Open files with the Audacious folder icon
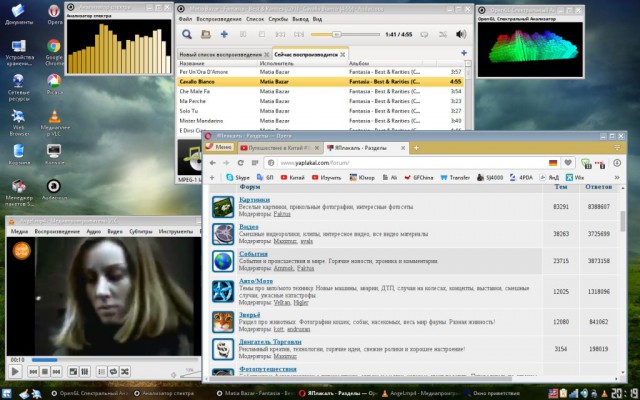 [205, 35]
